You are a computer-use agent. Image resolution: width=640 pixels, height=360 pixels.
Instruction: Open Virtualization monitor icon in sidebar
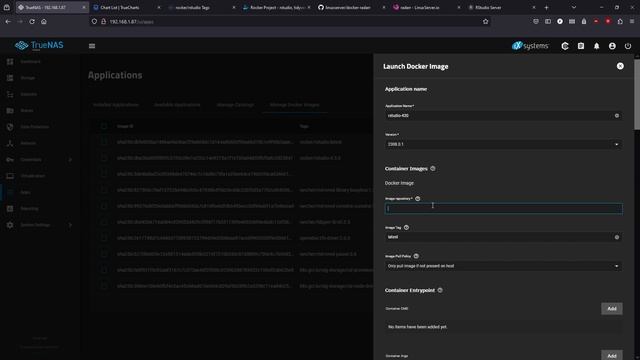pos(10,176)
